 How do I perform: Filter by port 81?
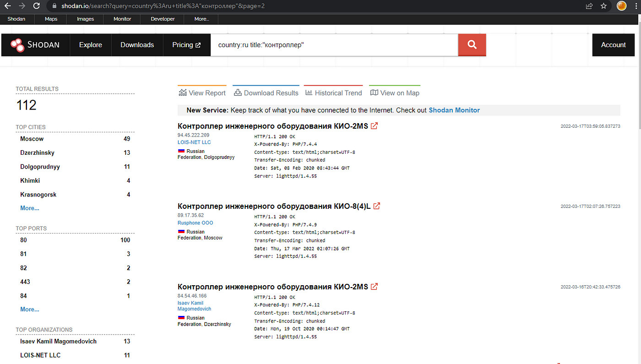[x=23, y=254]
